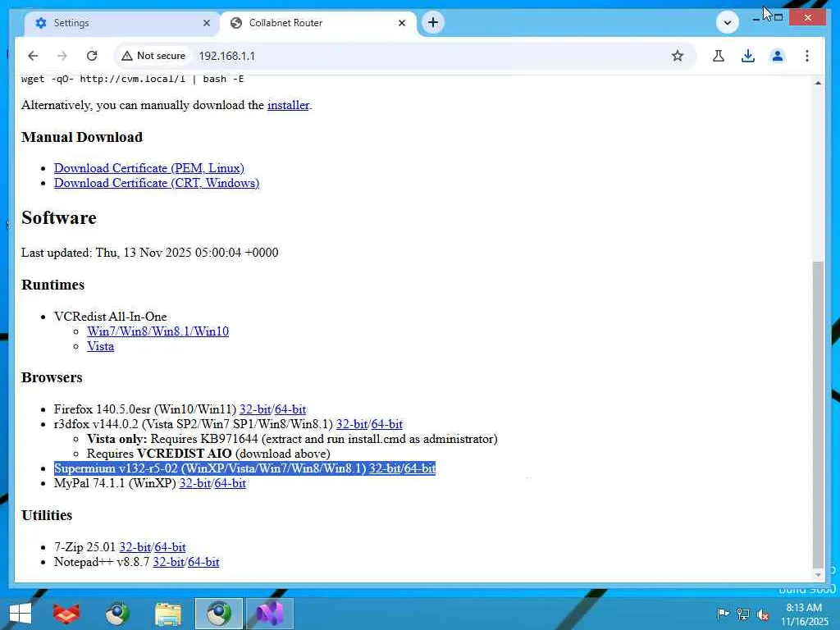Click the Manual Download heading
Image resolution: width=840 pixels, height=630 pixels.
coord(82,137)
